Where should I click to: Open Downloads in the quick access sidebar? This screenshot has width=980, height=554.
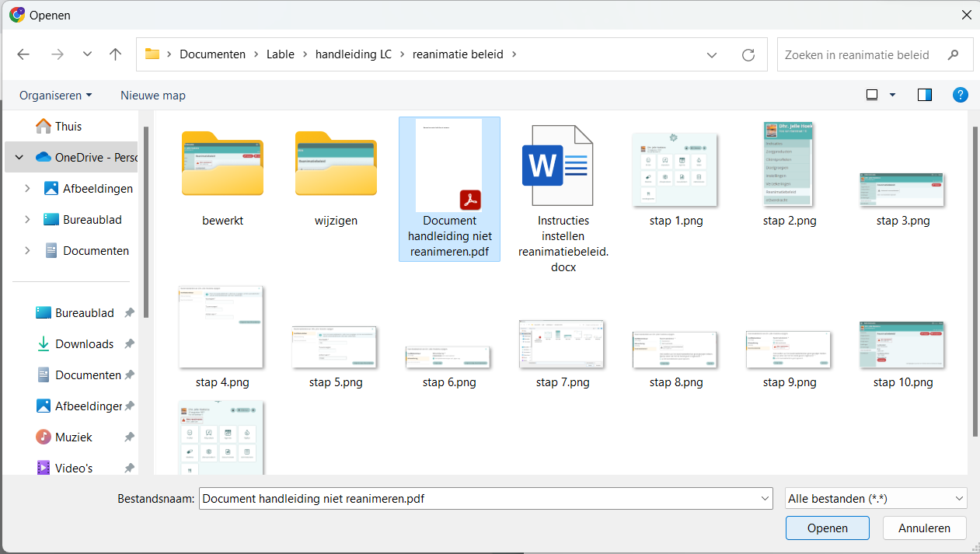[84, 343]
